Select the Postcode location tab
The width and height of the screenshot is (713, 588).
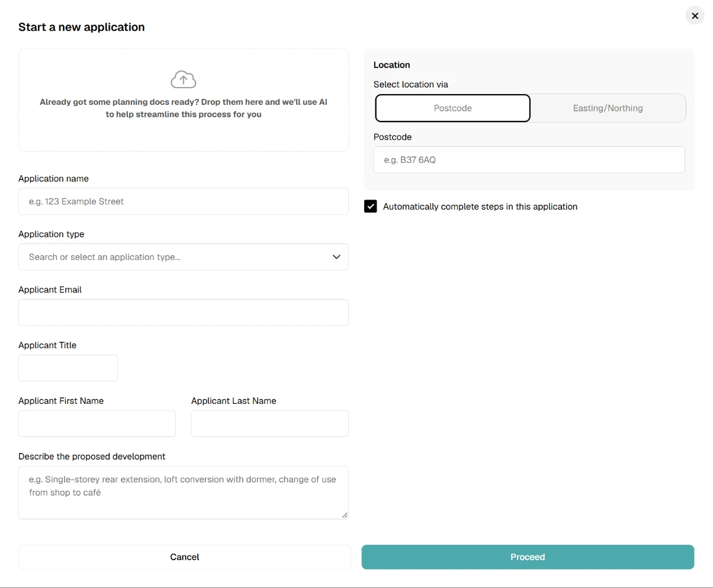coord(453,108)
